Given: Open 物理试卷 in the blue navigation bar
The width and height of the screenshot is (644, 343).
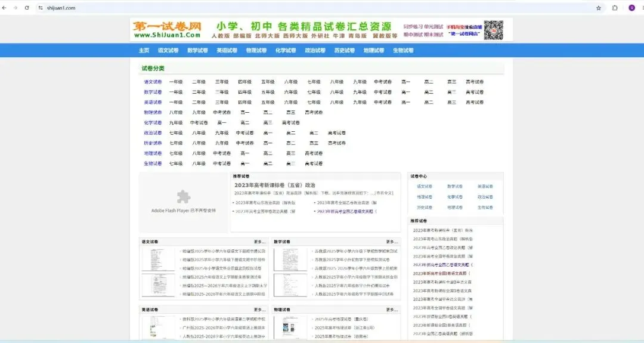Looking at the screenshot, I should click(256, 50).
